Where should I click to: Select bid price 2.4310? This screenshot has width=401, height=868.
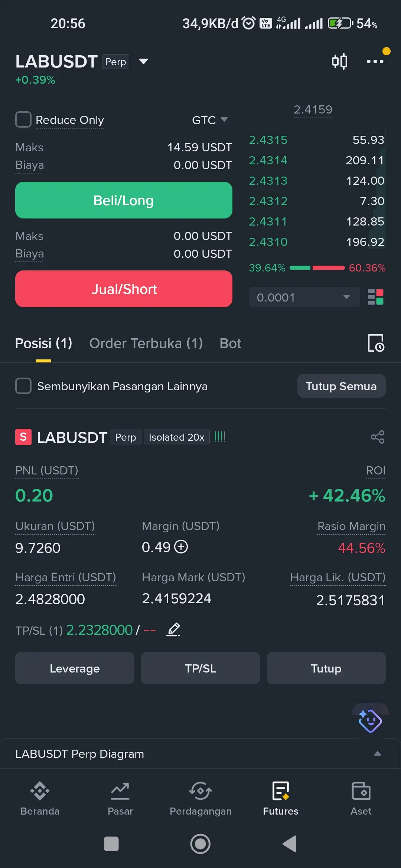click(268, 242)
